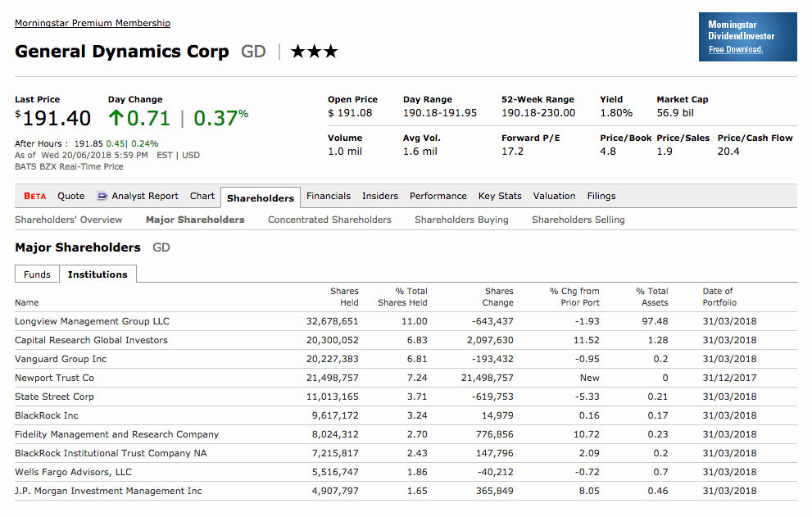The height and width of the screenshot is (517, 812).
Task: Click Open Price value $ 191.08
Action: pyautogui.click(x=350, y=113)
